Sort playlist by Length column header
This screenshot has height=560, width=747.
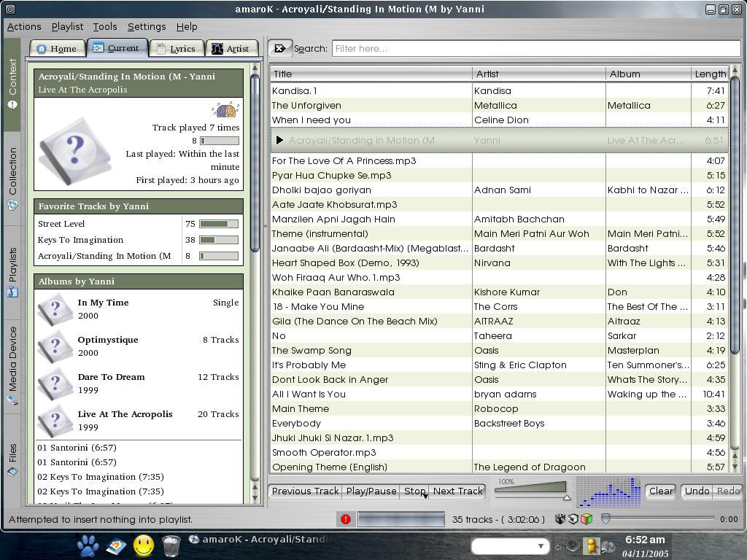tap(710, 74)
